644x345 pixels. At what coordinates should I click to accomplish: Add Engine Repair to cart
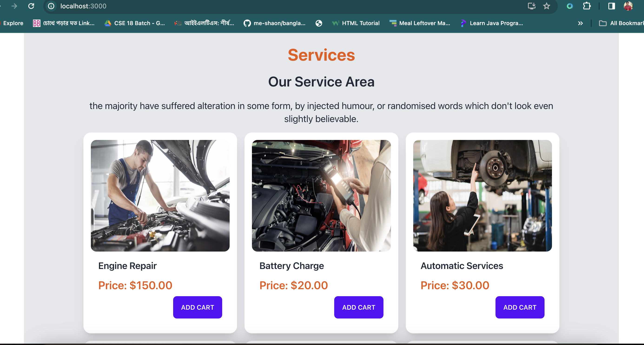click(198, 307)
